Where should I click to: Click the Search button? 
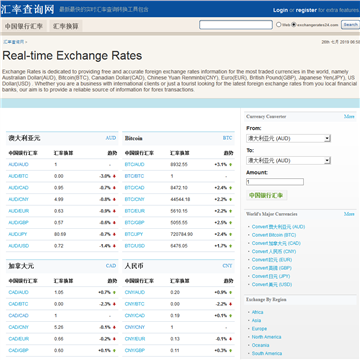click(x=351, y=25)
